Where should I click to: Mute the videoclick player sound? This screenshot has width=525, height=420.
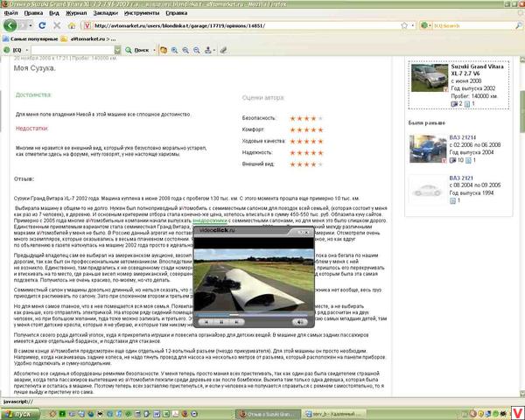(299, 322)
